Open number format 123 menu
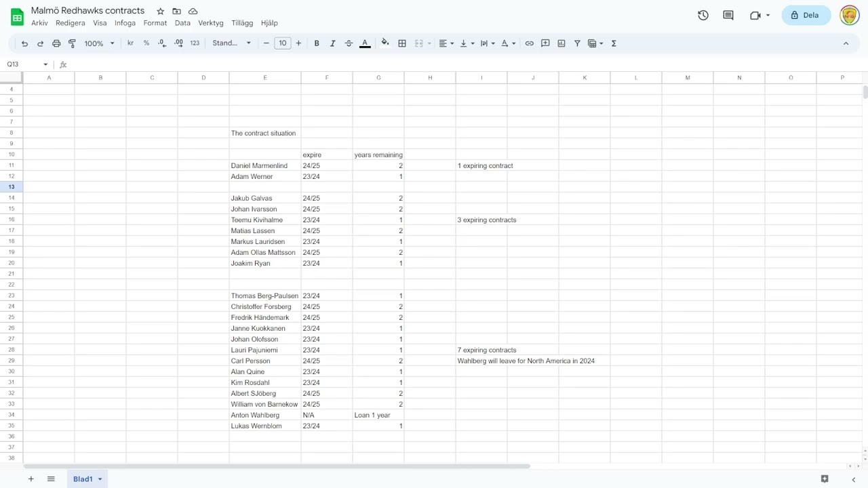The width and height of the screenshot is (868, 488). [195, 43]
